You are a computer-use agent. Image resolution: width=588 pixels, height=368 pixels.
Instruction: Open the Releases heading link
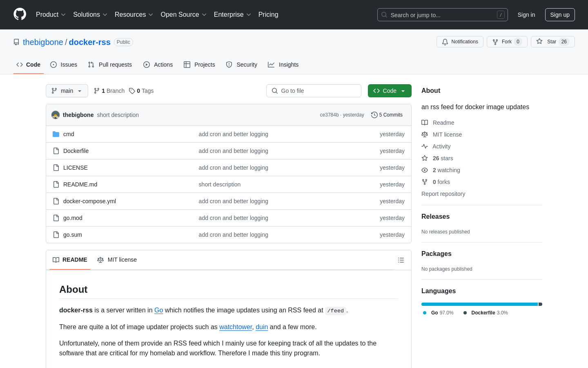tap(435, 217)
